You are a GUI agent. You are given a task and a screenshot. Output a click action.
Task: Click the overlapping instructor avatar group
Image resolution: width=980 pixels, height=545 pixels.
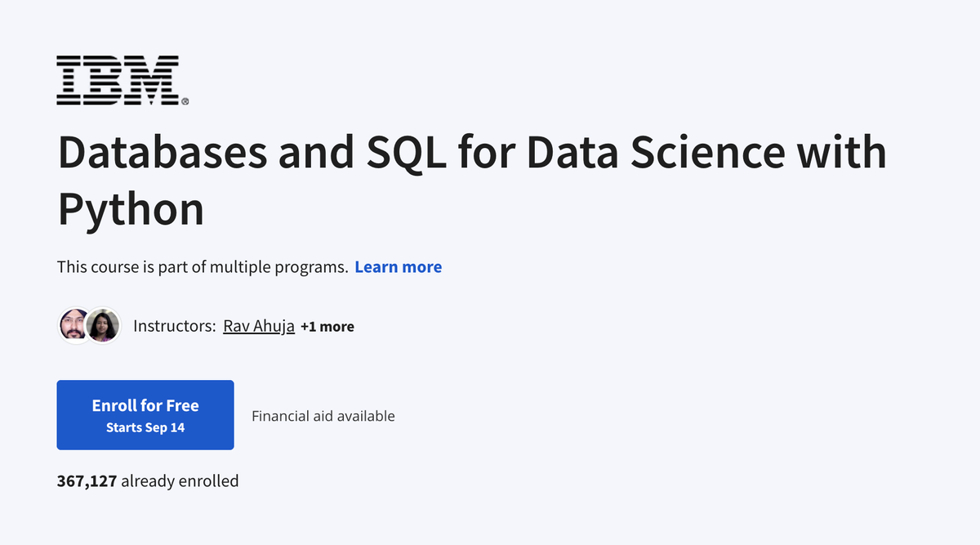[x=88, y=325]
